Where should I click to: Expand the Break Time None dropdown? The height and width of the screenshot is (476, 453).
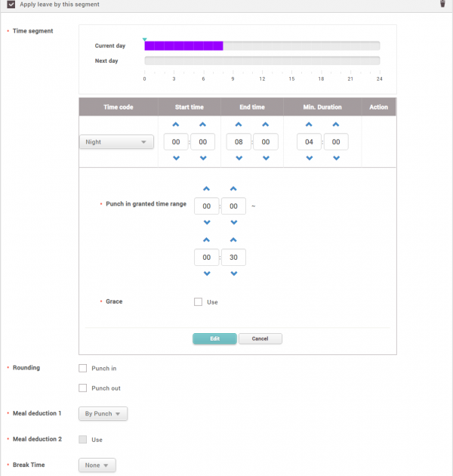coord(97,465)
